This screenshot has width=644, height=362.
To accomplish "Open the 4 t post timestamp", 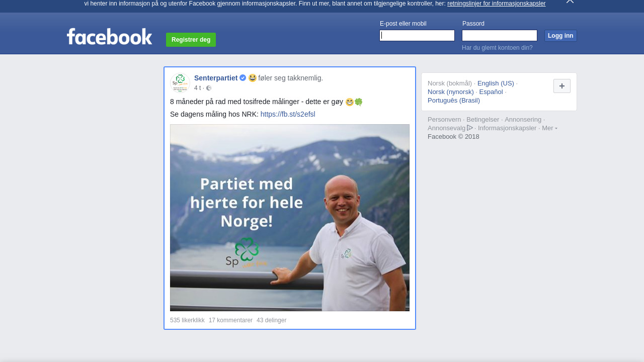I will 197,88.
